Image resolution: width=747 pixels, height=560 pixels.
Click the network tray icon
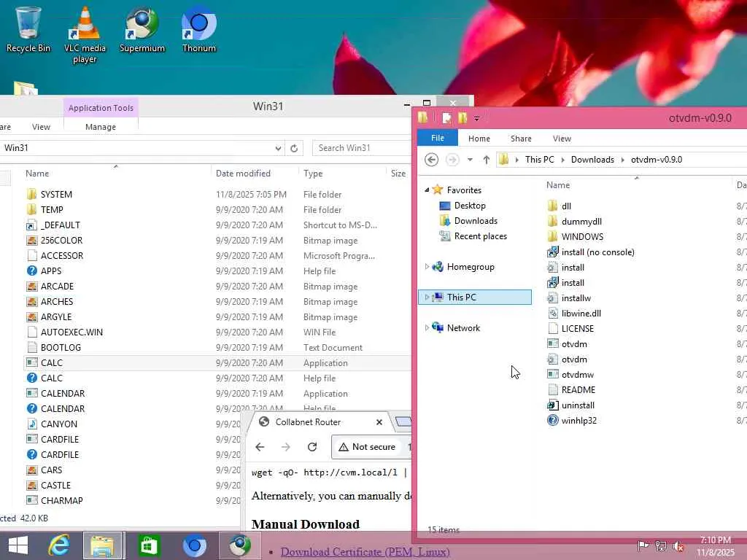[660, 546]
